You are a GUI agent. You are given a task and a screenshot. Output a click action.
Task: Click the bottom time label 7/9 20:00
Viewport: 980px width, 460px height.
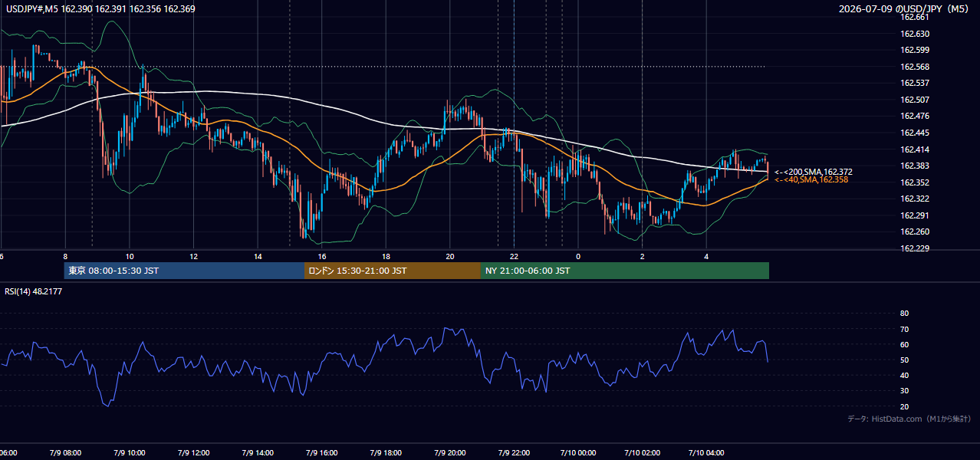pyautogui.click(x=450, y=453)
